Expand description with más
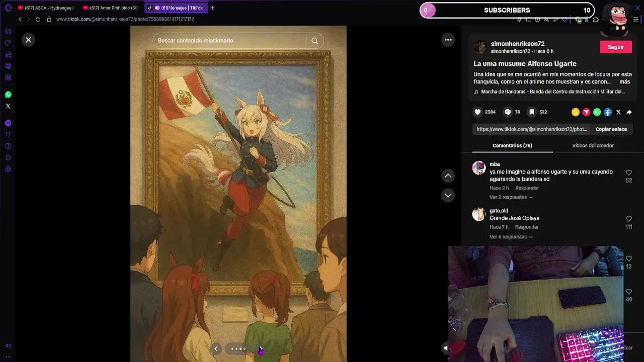The height and width of the screenshot is (362, 644). coord(625,81)
